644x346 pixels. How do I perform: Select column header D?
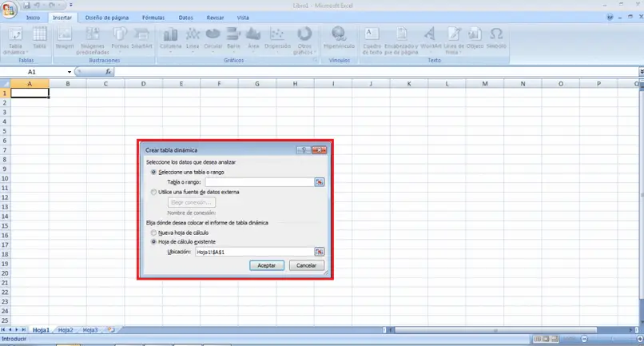143,84
